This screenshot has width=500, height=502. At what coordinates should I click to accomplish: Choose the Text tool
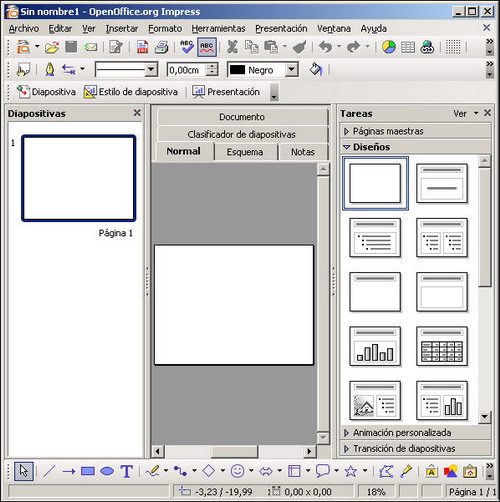point(127,471)
